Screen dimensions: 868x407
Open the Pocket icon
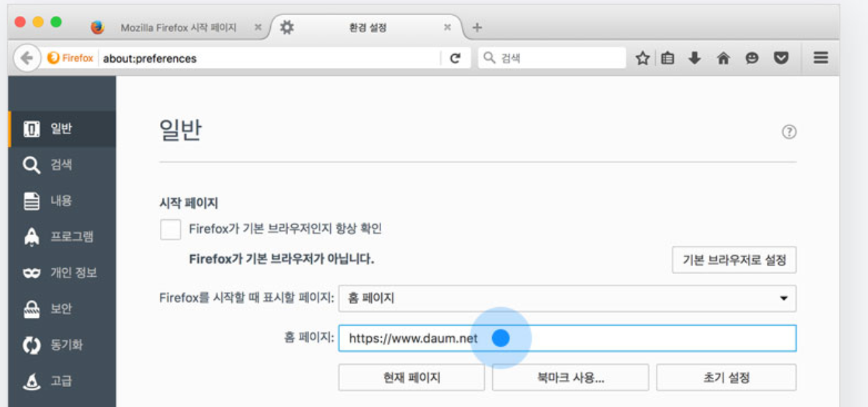781,58
